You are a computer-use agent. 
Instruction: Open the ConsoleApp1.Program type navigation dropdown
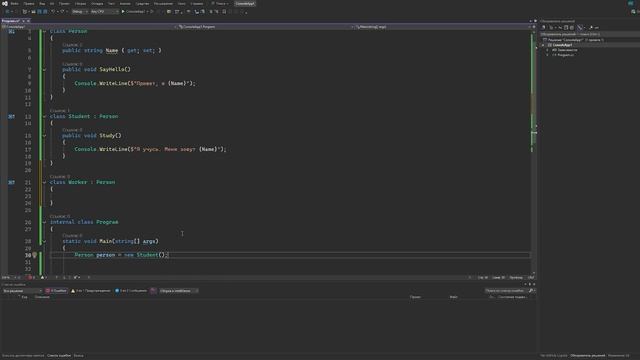tap(266, 27)
